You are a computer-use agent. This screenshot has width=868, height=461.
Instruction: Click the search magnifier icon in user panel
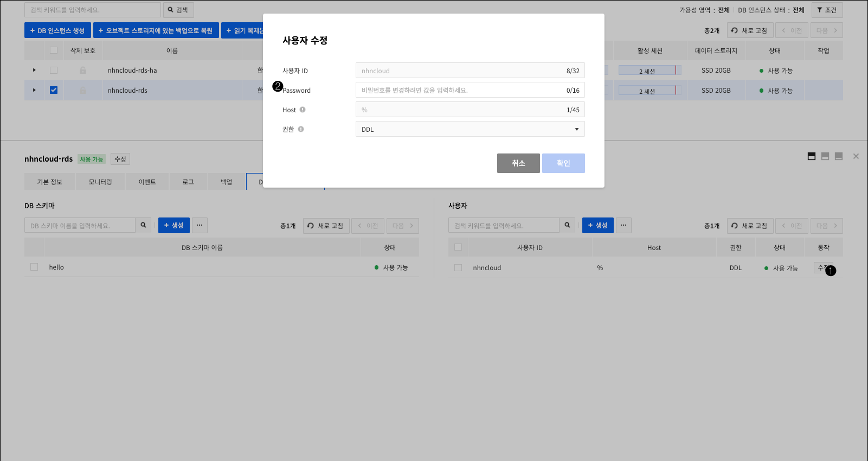click(567, 225)
